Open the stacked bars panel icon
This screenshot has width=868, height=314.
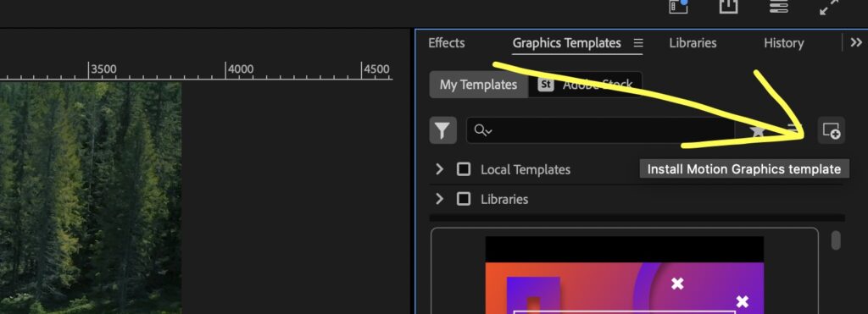778,6
